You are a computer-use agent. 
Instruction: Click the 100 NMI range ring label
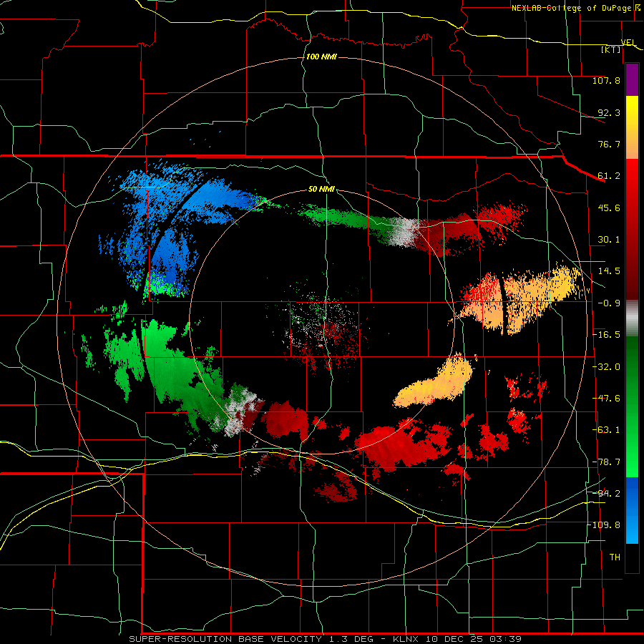(321, 57)
